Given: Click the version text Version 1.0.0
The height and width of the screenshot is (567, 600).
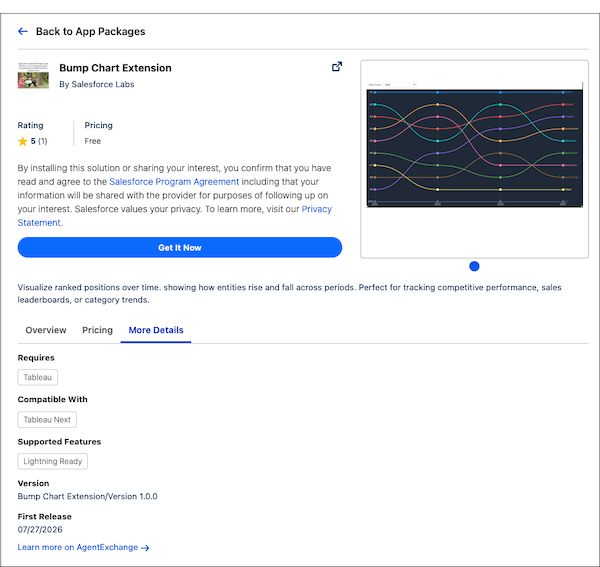Looking at the screenshot, I should (87, 497).
